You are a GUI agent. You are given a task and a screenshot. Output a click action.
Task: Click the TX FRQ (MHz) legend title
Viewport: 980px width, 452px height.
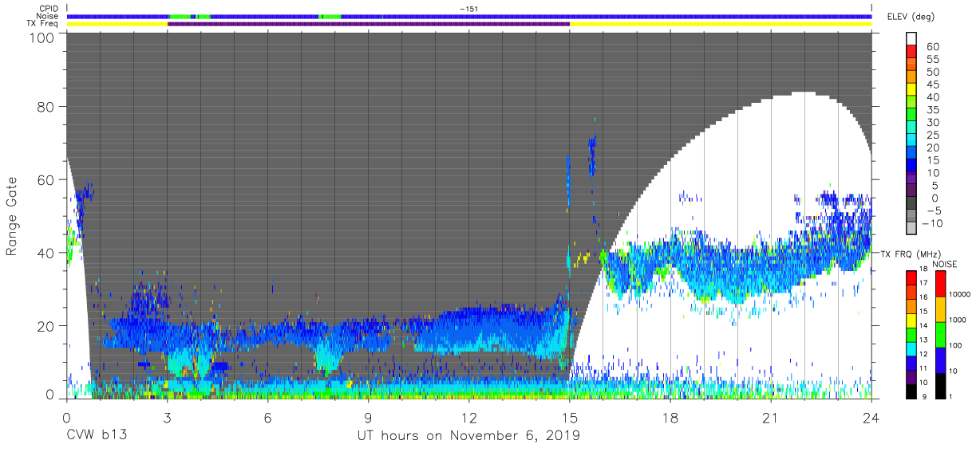click(910, 254)
